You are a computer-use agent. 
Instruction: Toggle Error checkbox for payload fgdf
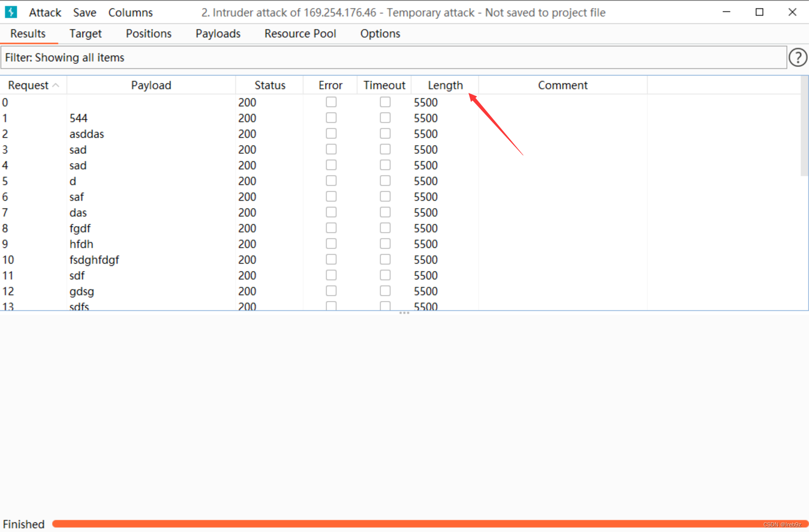tap(331, 228)
